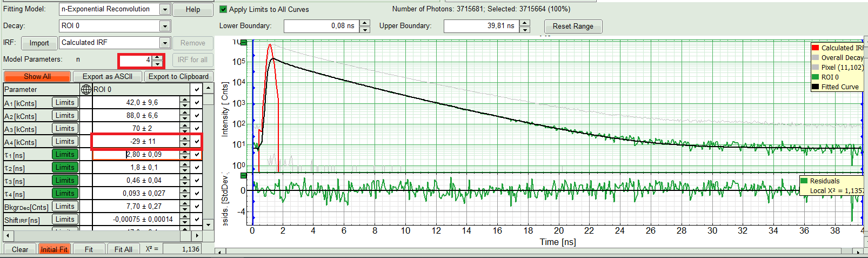Screen dimensions: 868x258
Task: Click the globe icon in the parameter header
Action: pyautogui.click(x=86, y=89)
